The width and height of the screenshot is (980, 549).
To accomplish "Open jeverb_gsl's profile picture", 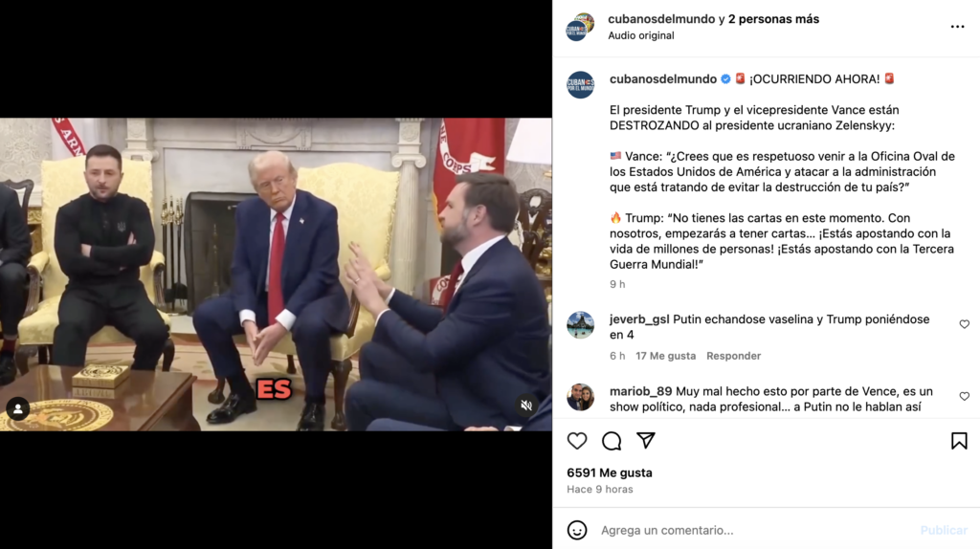I will [x=580, y=325].
